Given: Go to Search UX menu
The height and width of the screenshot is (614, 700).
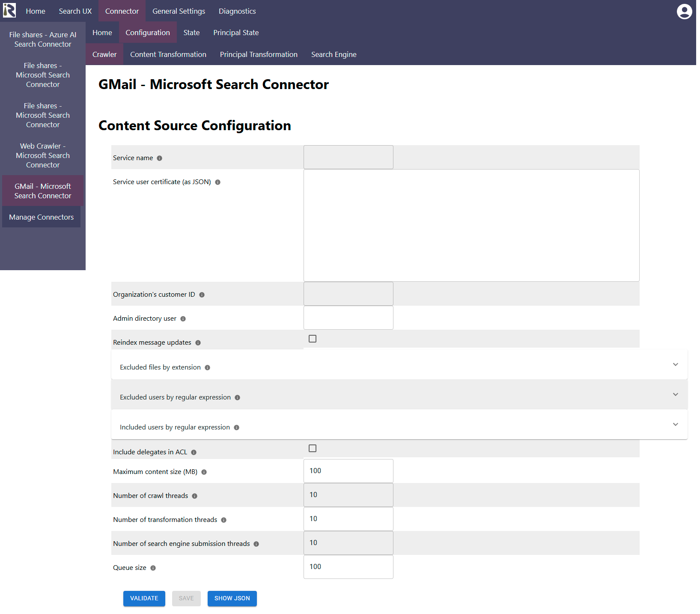Looking at the screenshot, I should click(75, 11).
